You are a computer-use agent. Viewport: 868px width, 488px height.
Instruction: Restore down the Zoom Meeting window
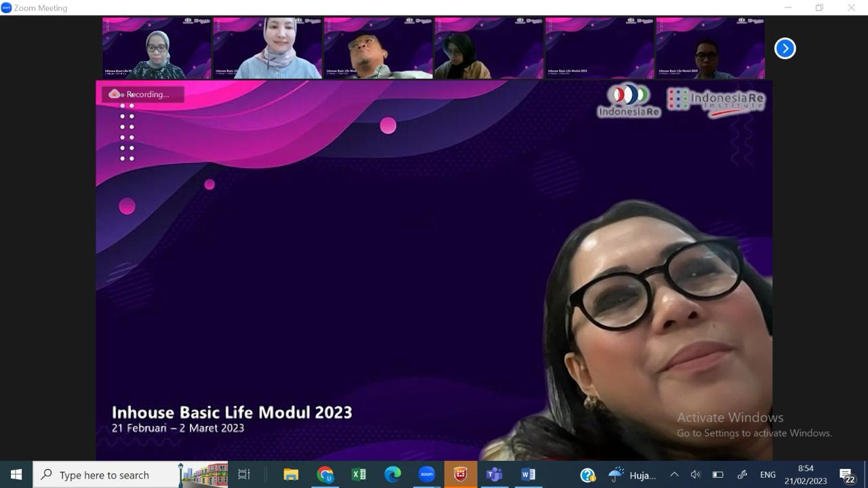819,7
